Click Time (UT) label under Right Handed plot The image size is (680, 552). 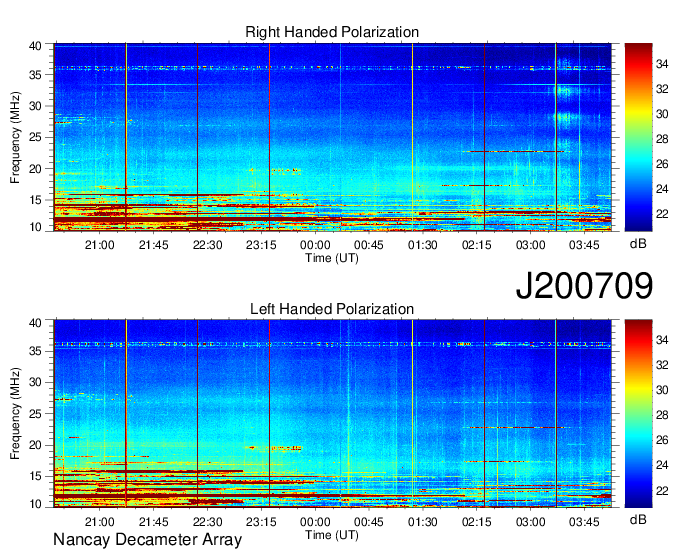click(332, 258)
